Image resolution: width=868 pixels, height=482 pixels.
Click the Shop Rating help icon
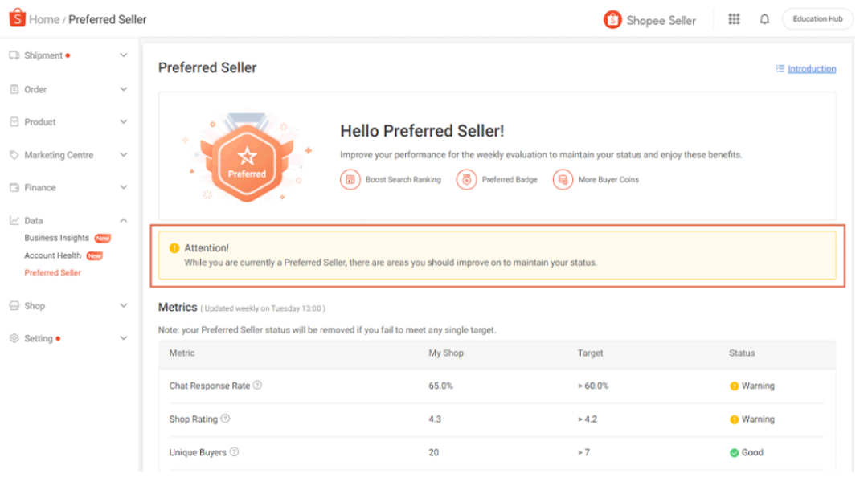click(225, 419)
